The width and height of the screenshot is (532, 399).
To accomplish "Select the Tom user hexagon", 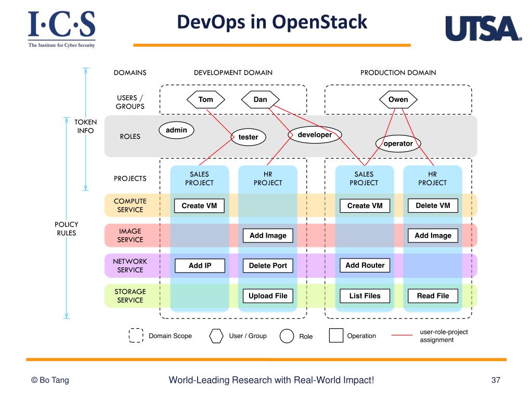I will 205,99.
